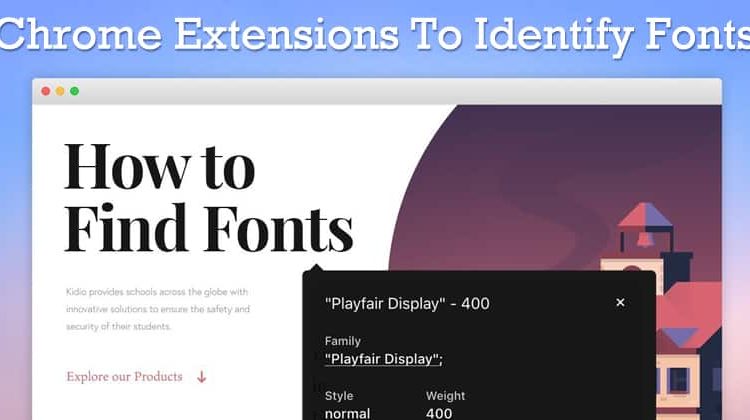Open the Explore our Products link
This screenshot has width=750, height=420.
click(124, 376)
